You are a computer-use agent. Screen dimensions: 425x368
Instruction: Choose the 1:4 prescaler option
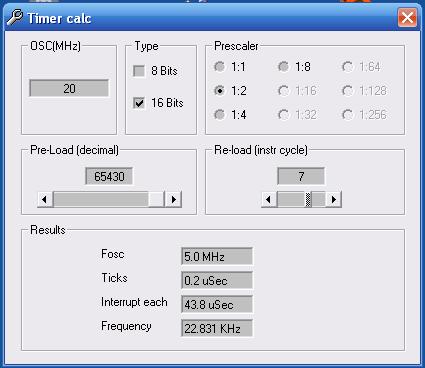tap(219, 114)
